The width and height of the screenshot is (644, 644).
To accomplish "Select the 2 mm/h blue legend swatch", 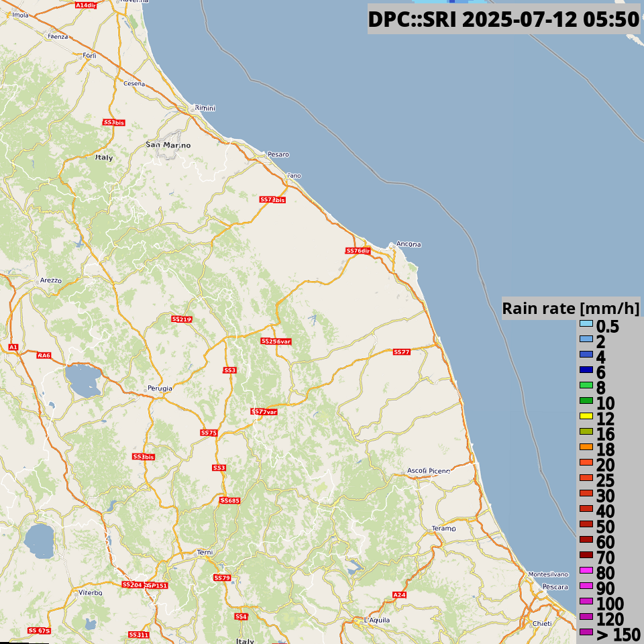I will pos(586,339).
